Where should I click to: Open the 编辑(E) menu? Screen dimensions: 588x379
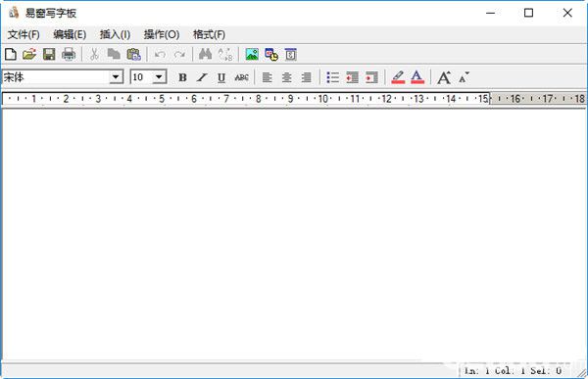(x=70, y=34)
